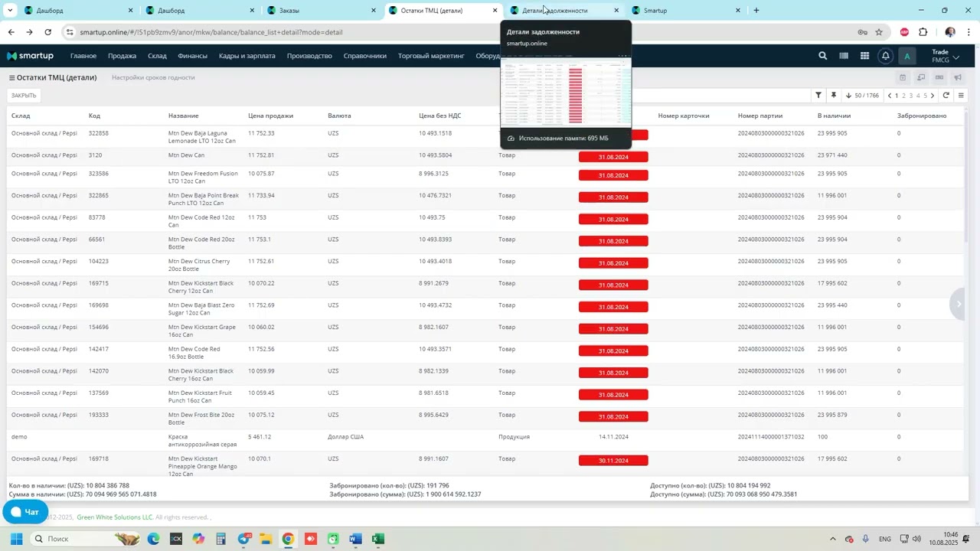Click red expiry badge in Mtn Dew Can row
Viewport: 980px width, 551px height.
[613, 157]
